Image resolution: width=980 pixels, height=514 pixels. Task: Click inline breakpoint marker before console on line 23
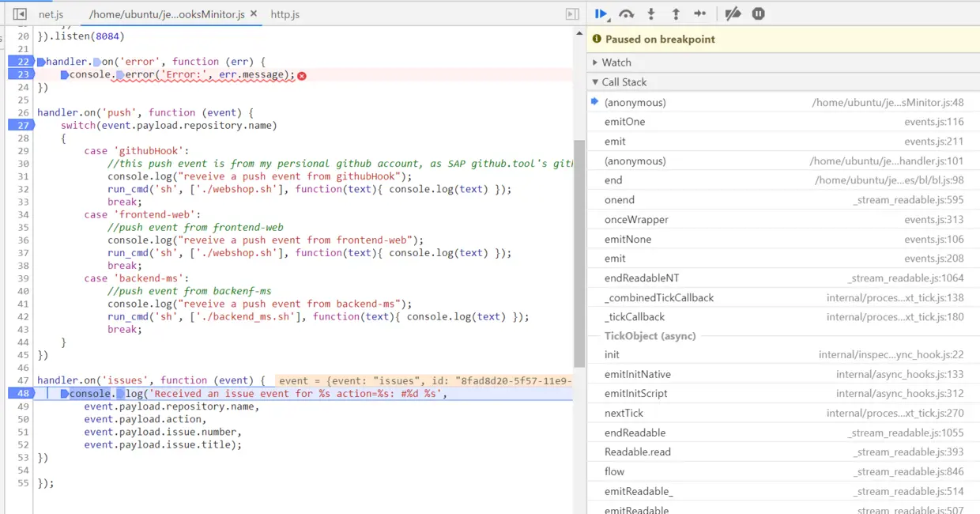point(65,74)
